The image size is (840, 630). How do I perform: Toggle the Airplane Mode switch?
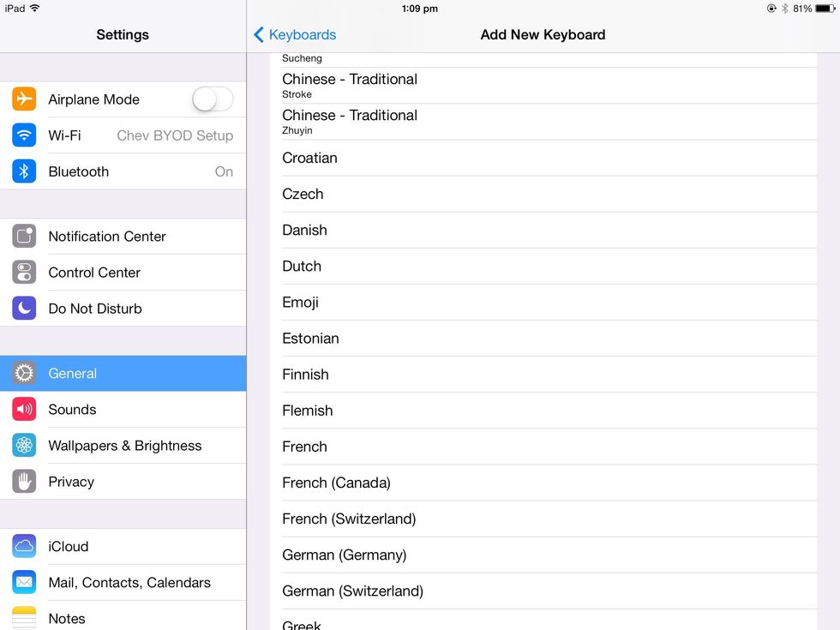(x=212, y=99)
